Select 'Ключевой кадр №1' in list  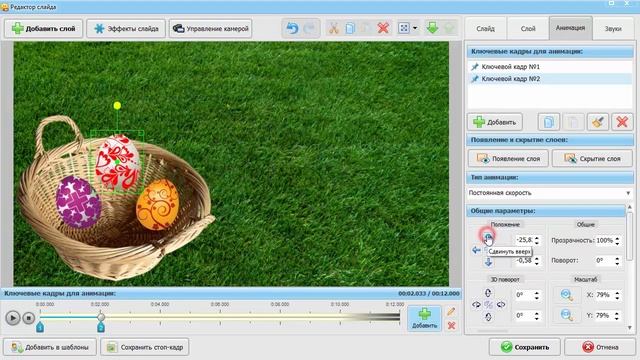(x=550, y=66)
